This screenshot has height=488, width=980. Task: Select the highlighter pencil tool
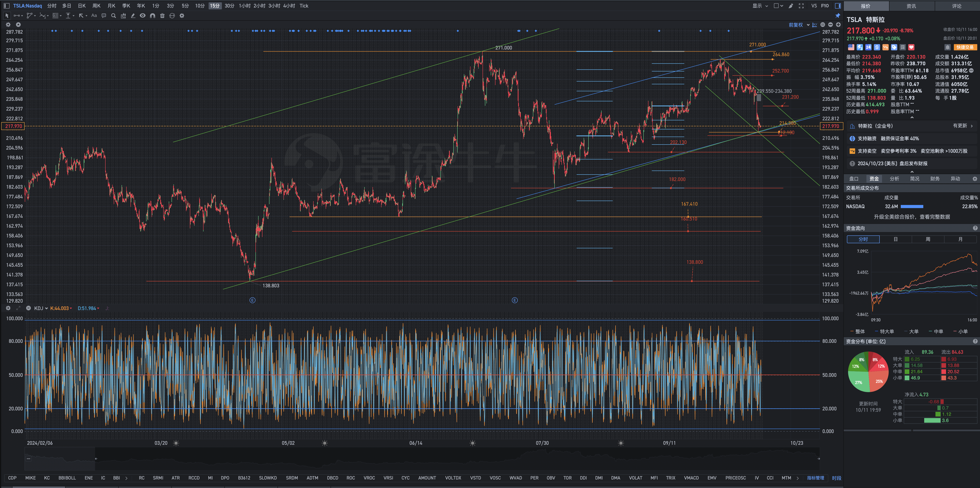tap(133, 16)
